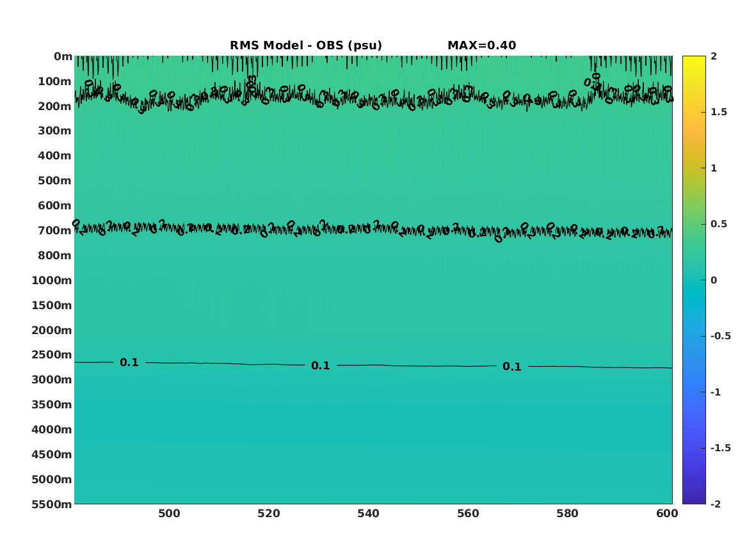This screenshot has width=747, height=560.
Task: Click the colorbar tick label "2"
Action: click(x=714, y=56)
